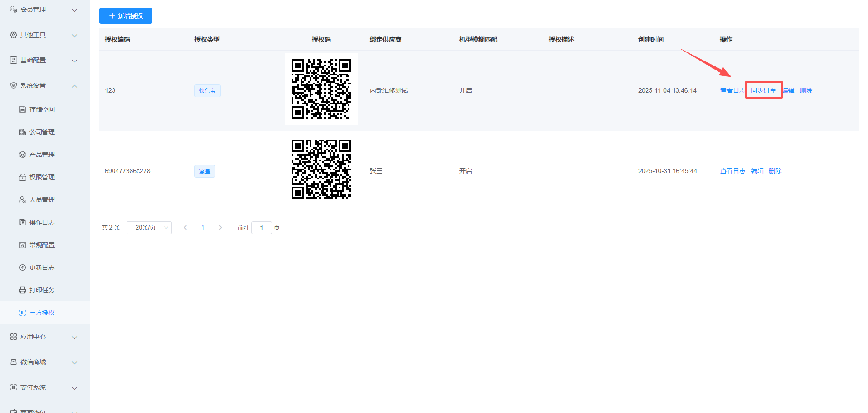
Task: Open the 20条/页 page size dropdown
Action: 149,228
